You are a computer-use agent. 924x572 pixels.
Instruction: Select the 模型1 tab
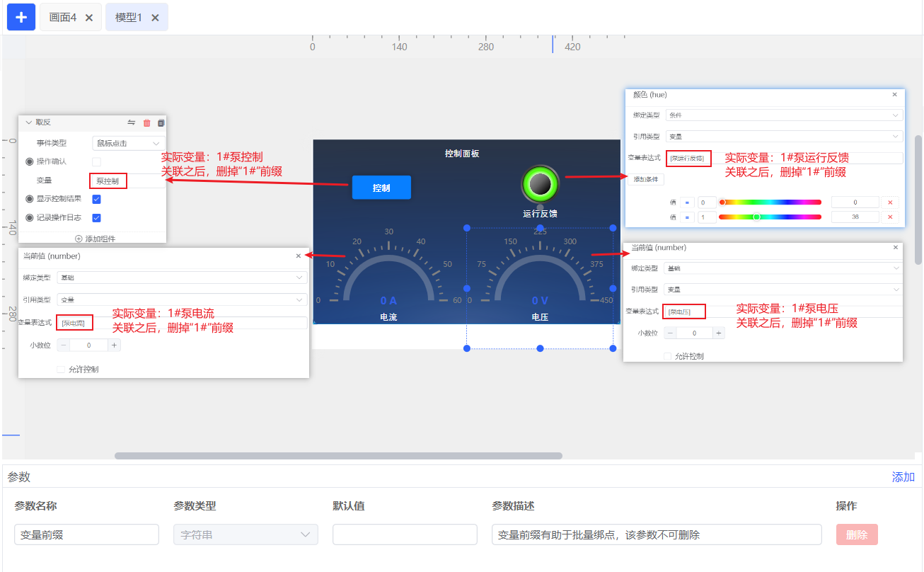(x=128, y=18)
